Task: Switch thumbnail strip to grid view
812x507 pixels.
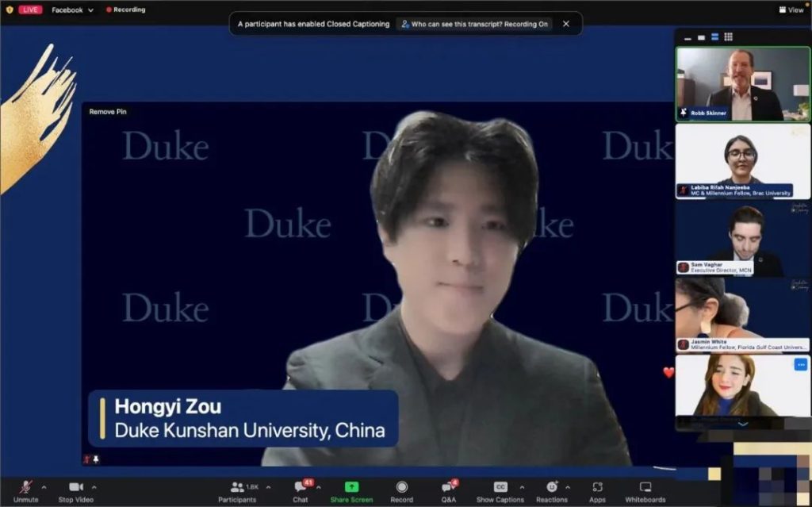Action: [x=728, y=37]
